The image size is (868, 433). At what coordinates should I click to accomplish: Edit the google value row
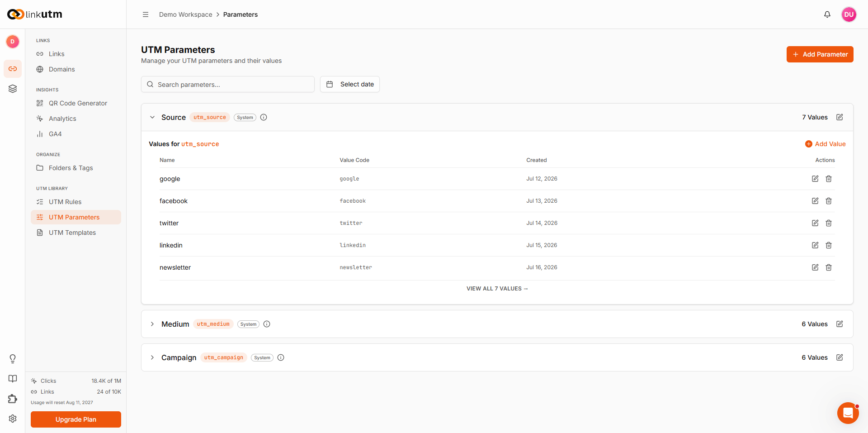tap(815, 179)
